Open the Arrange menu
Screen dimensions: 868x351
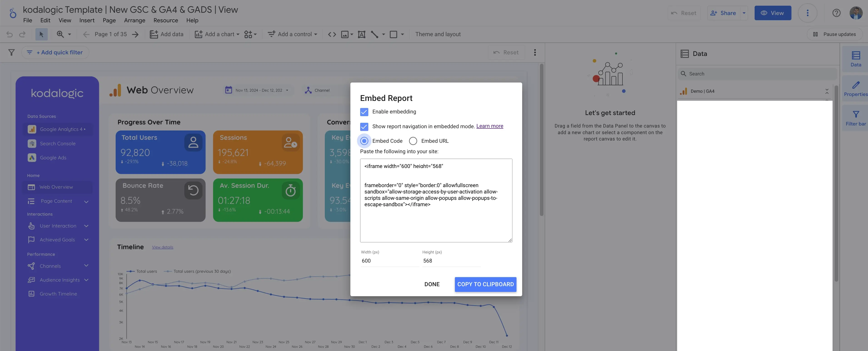pos(135,20)
